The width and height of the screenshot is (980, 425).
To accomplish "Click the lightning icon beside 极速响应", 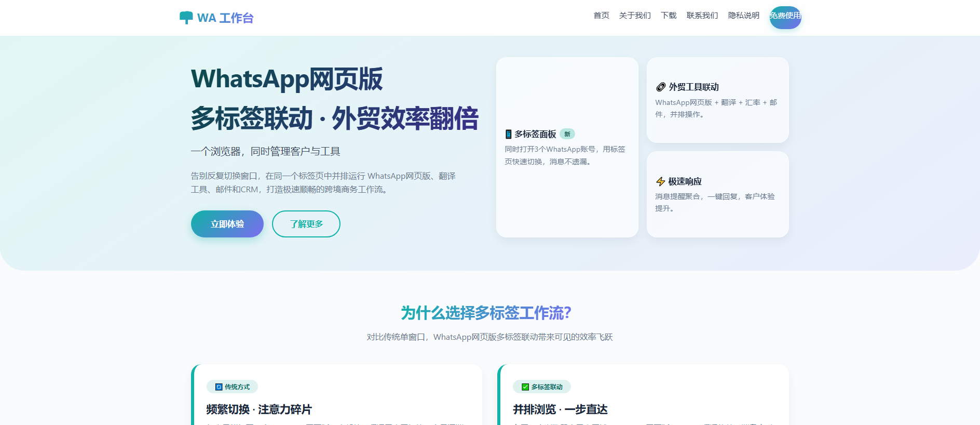I will click(x=660, y=181).
